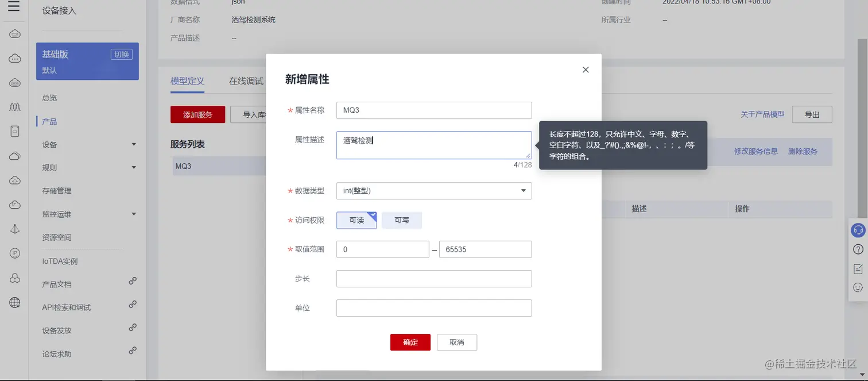Open the question mark help icon
This screenshot has height=381, width=868.
coord(858,249)
